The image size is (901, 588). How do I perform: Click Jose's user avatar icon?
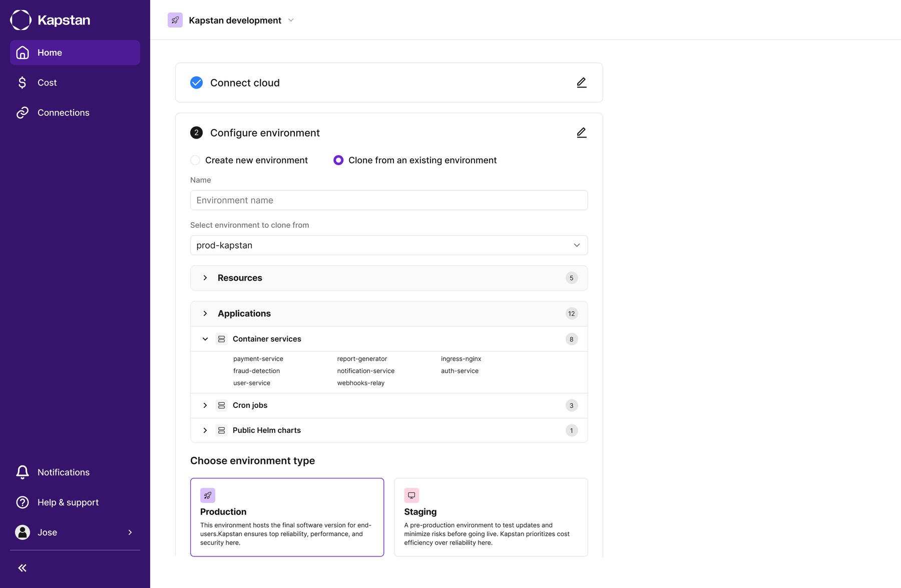23,532
